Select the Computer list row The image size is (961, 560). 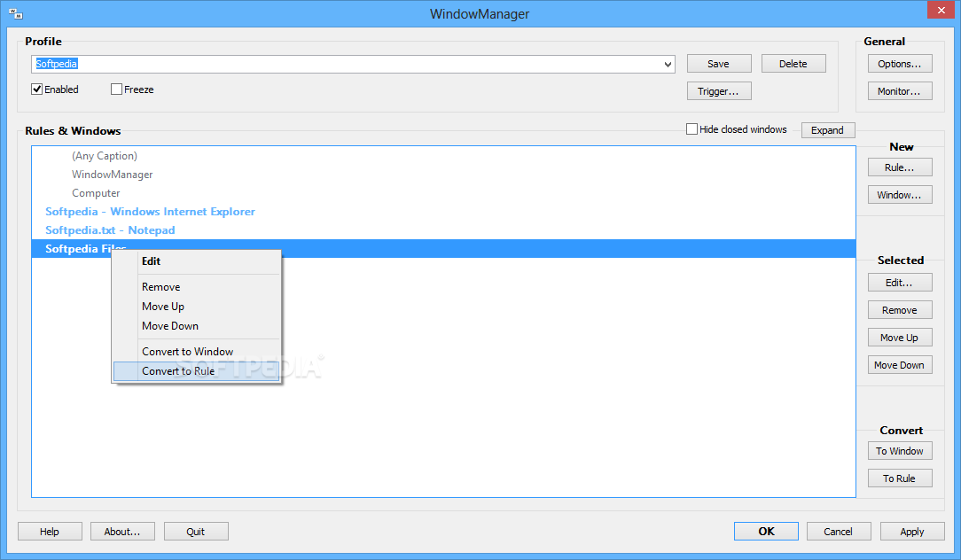[x=444, y=193]
